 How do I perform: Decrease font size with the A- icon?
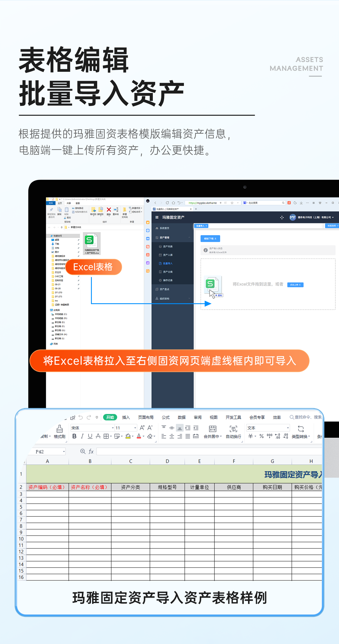pyautogui.click(x=150, y=428)
